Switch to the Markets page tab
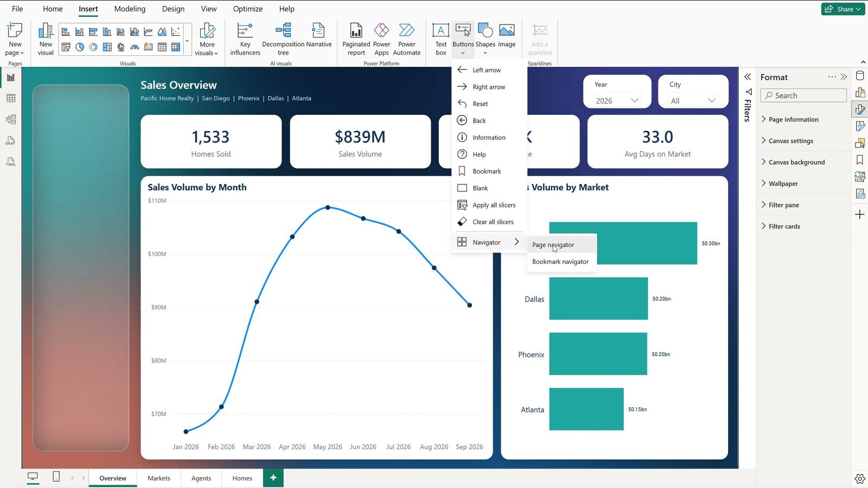 (x=159, y=478)
